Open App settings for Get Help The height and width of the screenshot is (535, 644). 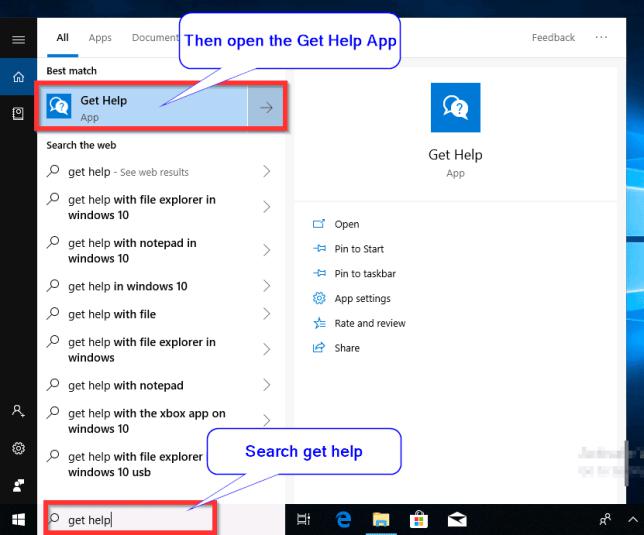362,298
